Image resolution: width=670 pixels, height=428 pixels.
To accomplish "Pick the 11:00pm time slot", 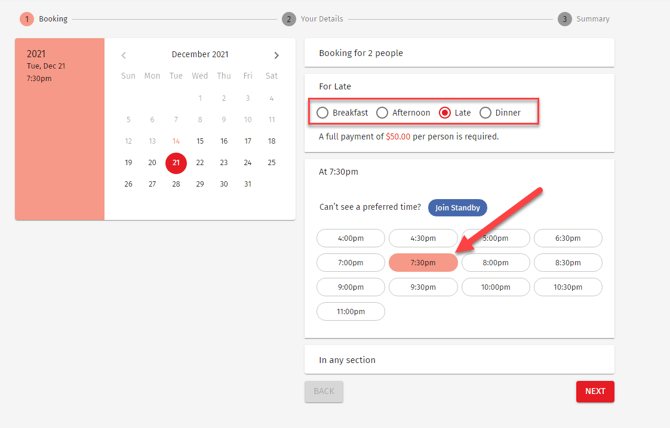I will [x=351, y=311].
